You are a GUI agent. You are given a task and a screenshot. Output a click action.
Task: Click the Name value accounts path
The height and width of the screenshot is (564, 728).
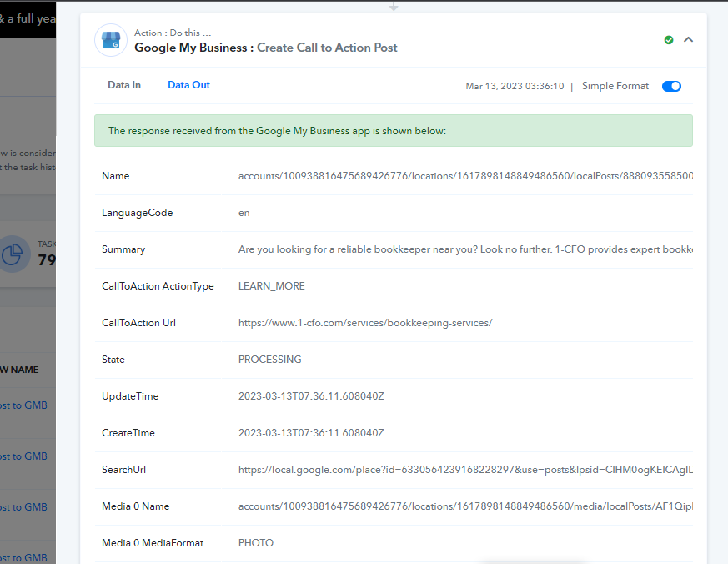point(465,176)
